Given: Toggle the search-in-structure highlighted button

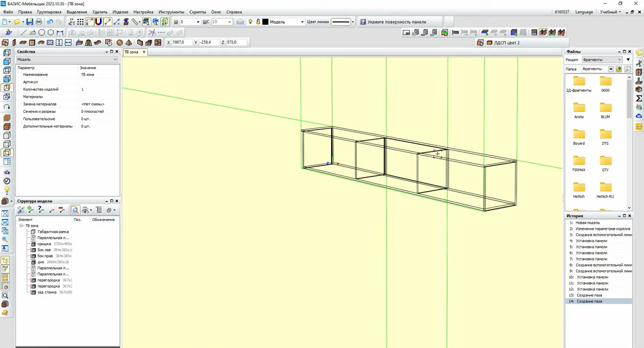Looking at the screenshot, I should 75,210.
